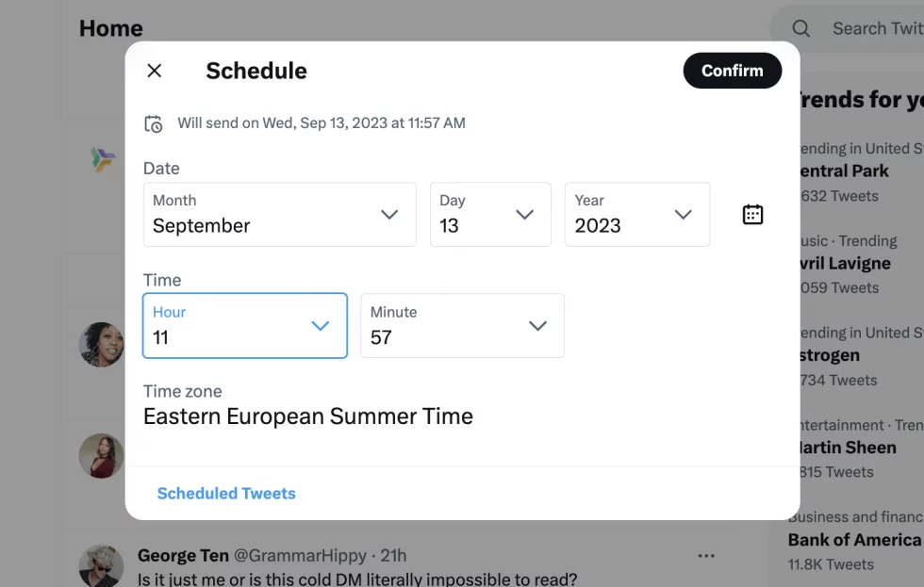Expand the Minute dropdown showing 57
This screenshot has width=924, height=587.
pos(461,326)
